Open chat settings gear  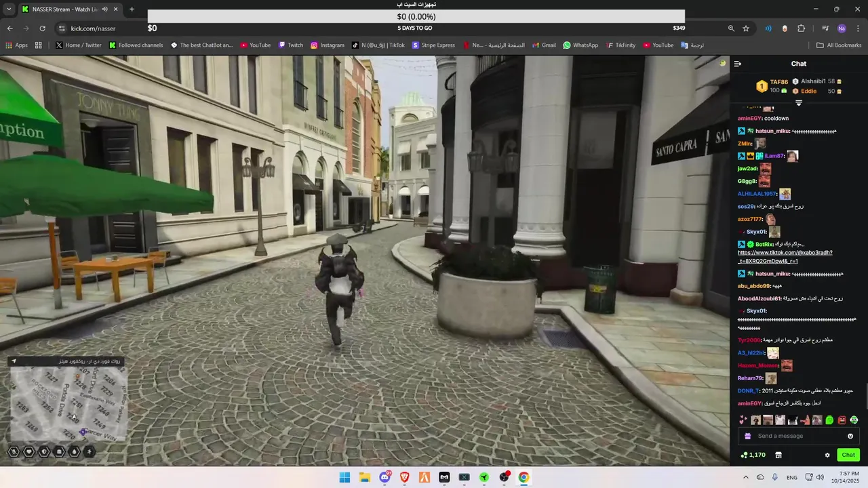(x=827, y=455)
